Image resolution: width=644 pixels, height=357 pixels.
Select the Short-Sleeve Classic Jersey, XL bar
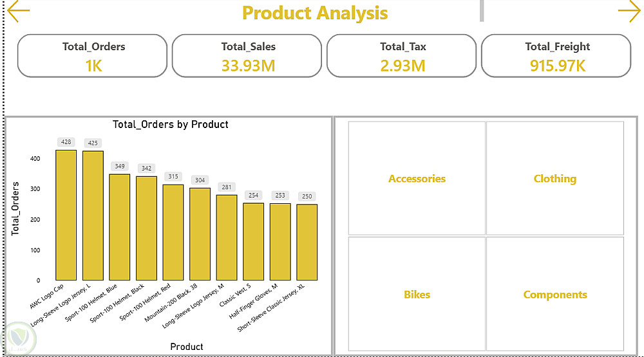pyautogui.click(x=307, y=242)
